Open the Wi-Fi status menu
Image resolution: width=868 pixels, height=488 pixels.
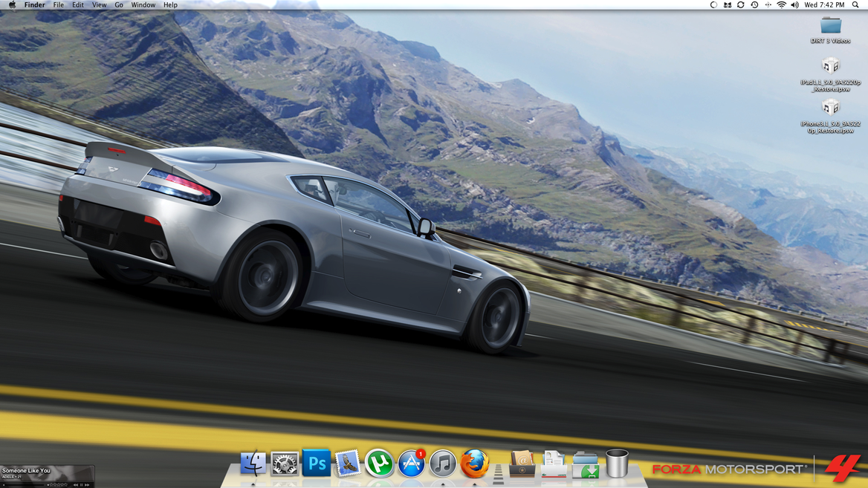[x=781, y=5]
